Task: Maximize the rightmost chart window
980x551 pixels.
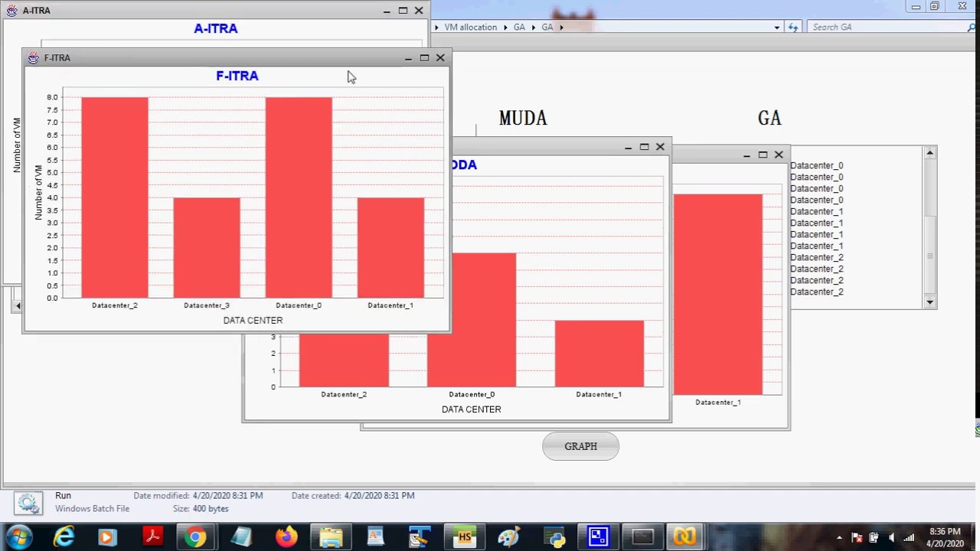Action: click(x=763, y=155)
